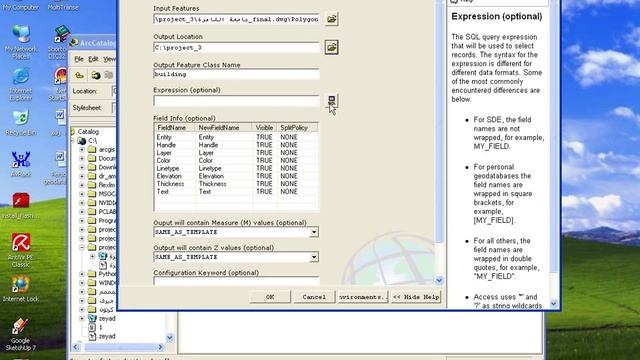Click Hide Help button

(x=416, y=297)
